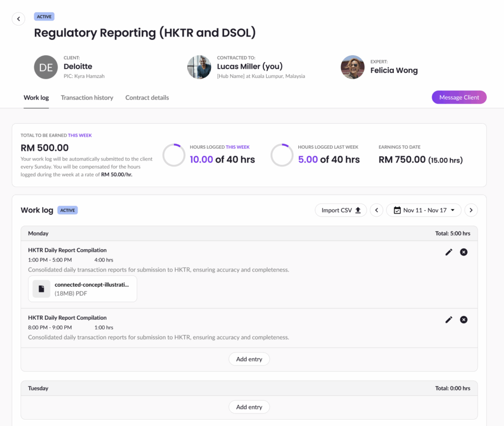Select the Work log tab
The image size is (504, 426).
click(36, 98)
